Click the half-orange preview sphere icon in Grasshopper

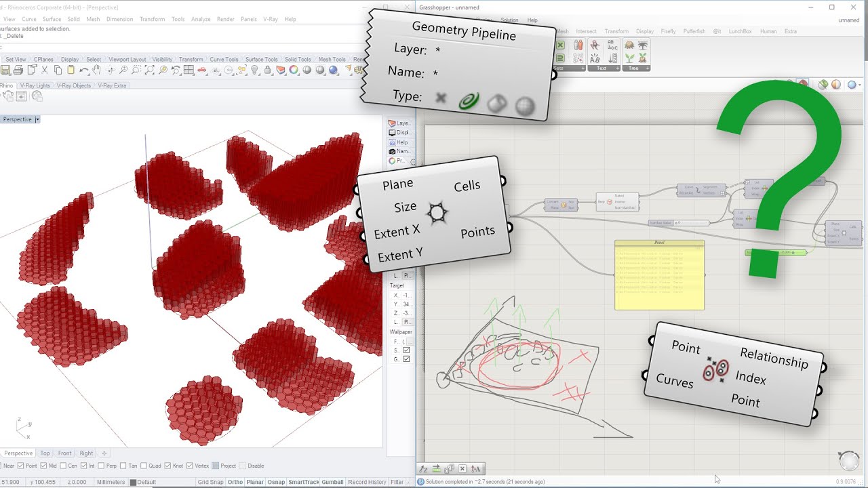pyautogui.click(x=835, y=84)
